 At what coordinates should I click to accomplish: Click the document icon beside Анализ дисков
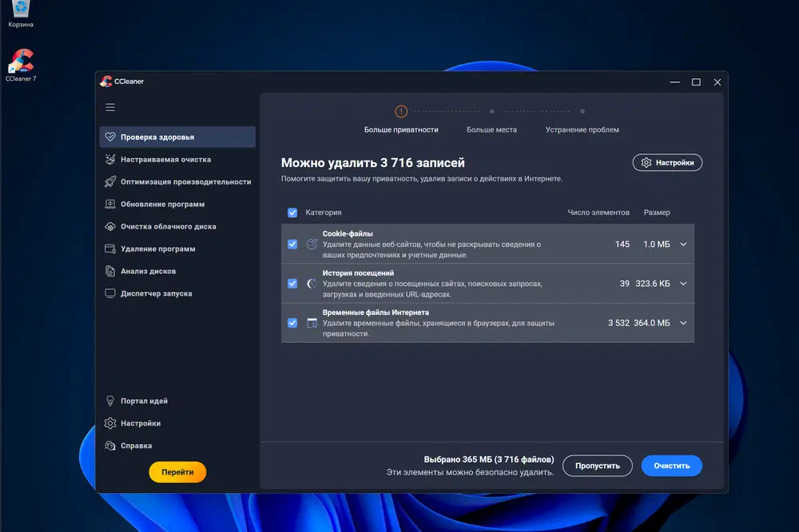[110, 271]
